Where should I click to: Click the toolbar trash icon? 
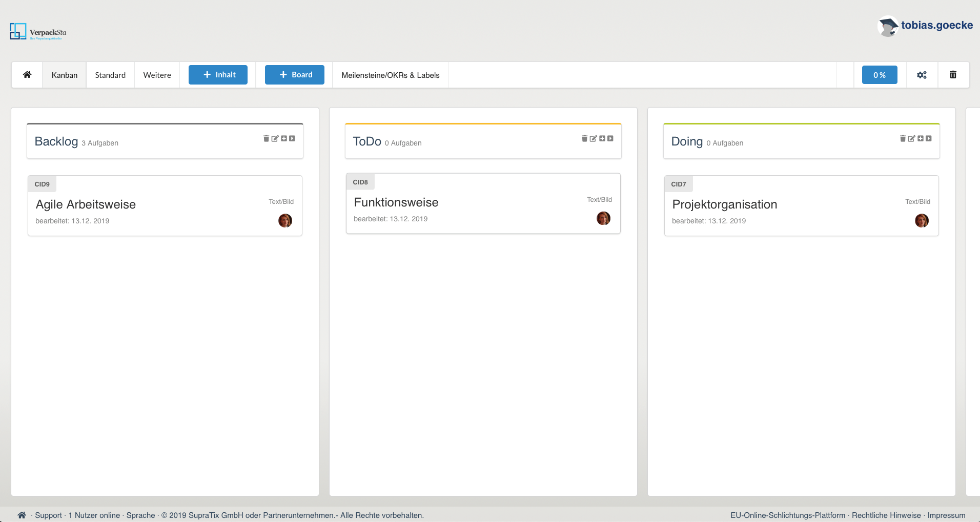953,75
